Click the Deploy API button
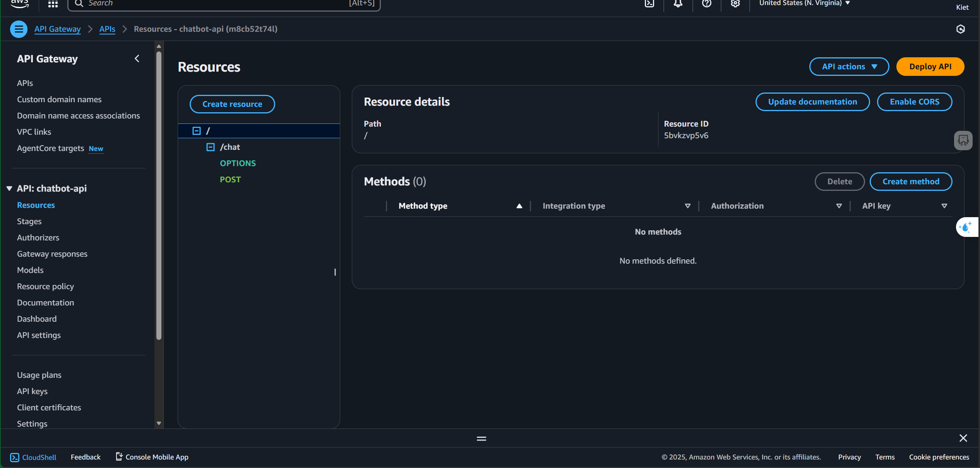Screen dimensions: 980x468 (930, 67)
